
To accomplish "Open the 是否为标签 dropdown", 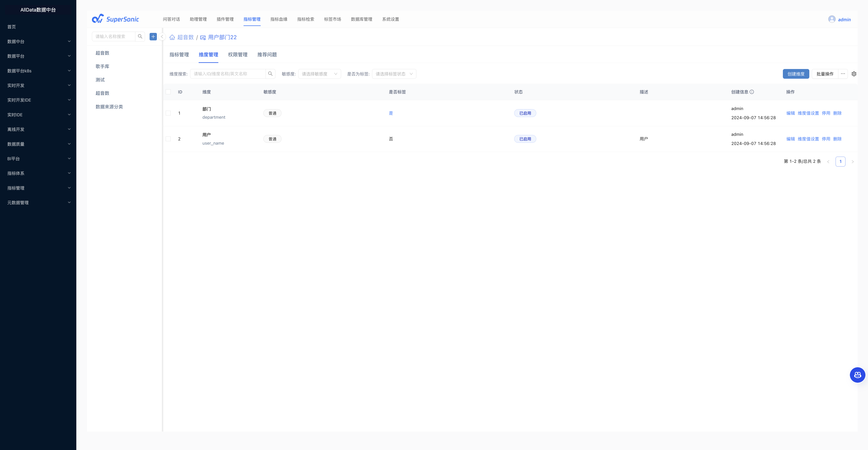I will pyautogui.click(x=394, y=74).
